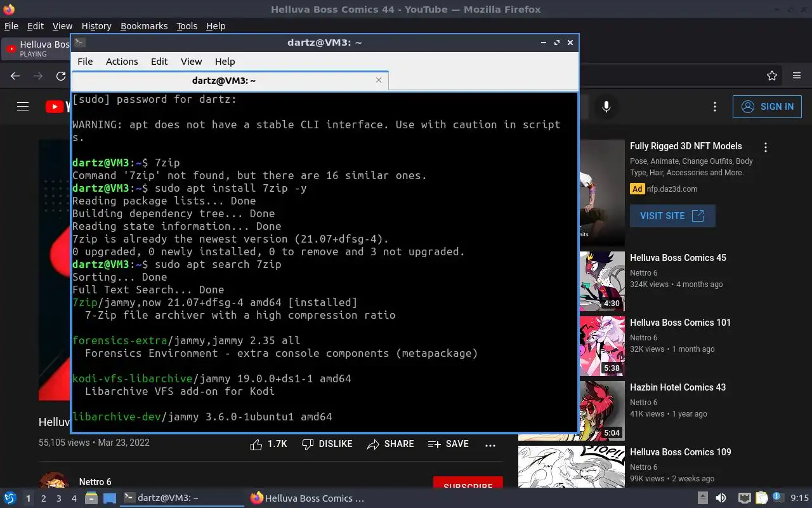Open terminal Actions menu
The width and height of the screenshot is (812, 508).
(122, 62)
